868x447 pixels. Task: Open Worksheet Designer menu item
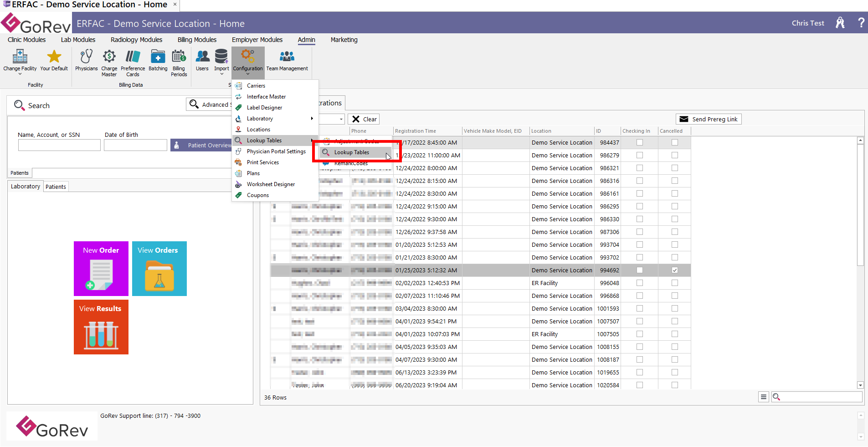point(275,184)
